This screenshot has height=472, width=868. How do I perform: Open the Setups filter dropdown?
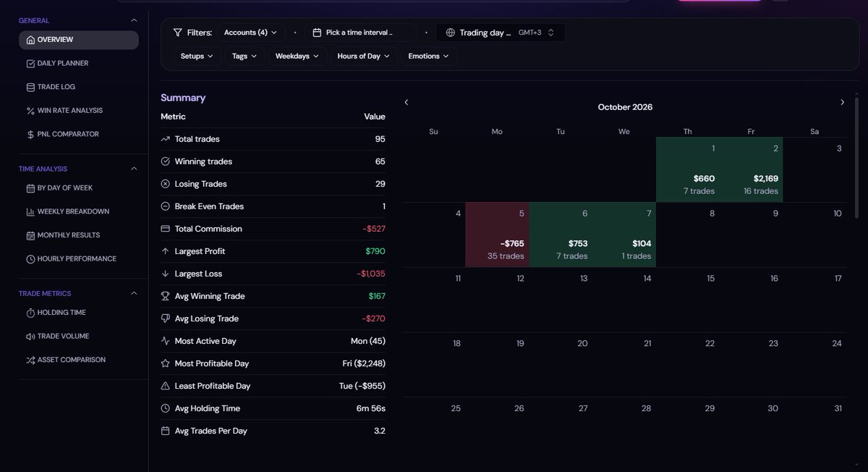pos(197,56)
